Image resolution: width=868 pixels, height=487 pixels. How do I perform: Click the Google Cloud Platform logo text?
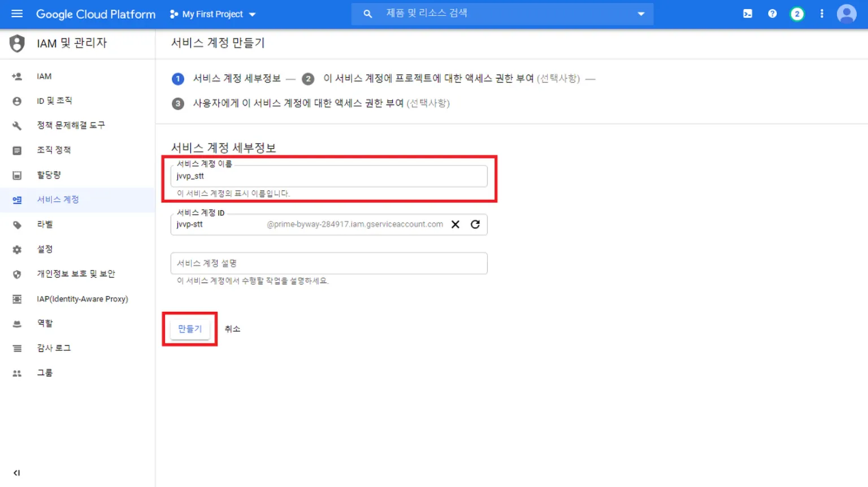click(96, 14)
